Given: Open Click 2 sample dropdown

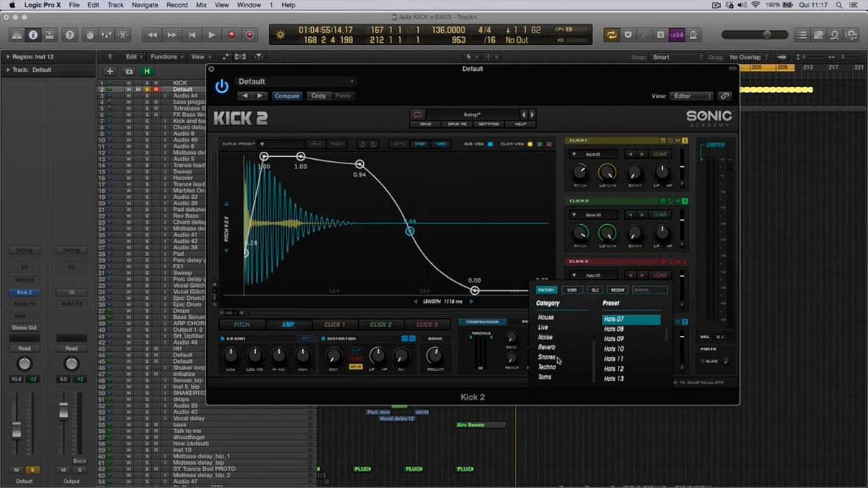Looking at the screenshot, I should pos(594,215).
